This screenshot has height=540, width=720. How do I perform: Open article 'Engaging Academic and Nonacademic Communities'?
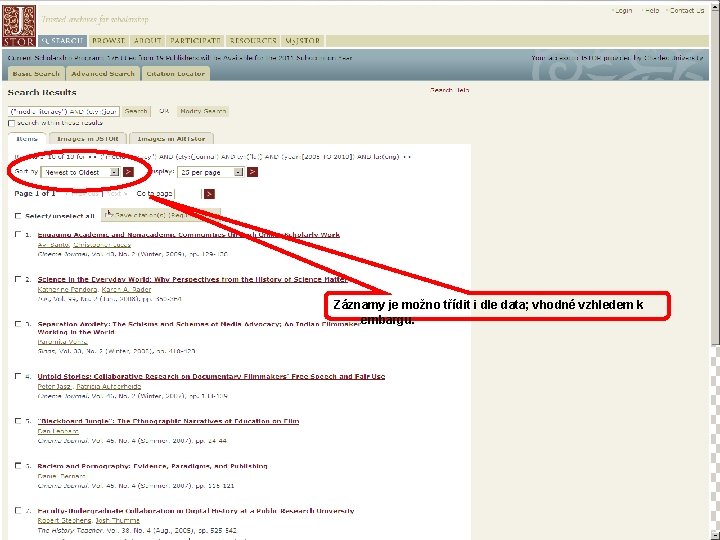pos(189,235)
